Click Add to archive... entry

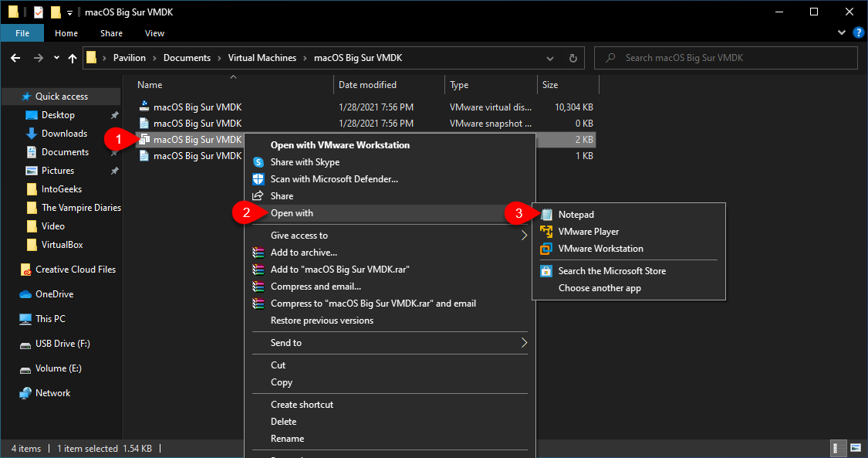point(390,253)
